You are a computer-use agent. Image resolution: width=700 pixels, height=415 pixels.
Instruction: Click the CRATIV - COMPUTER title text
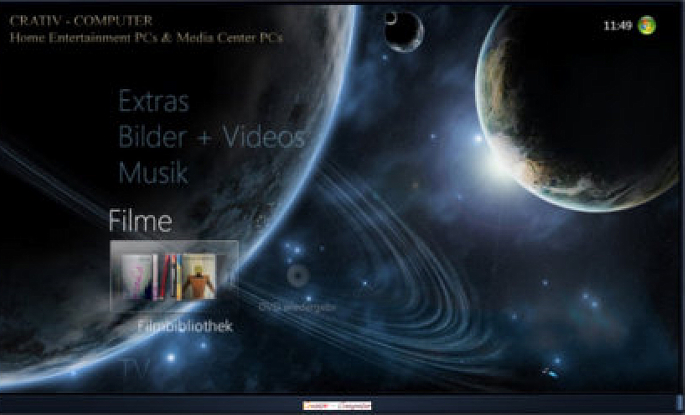point(81,21)
